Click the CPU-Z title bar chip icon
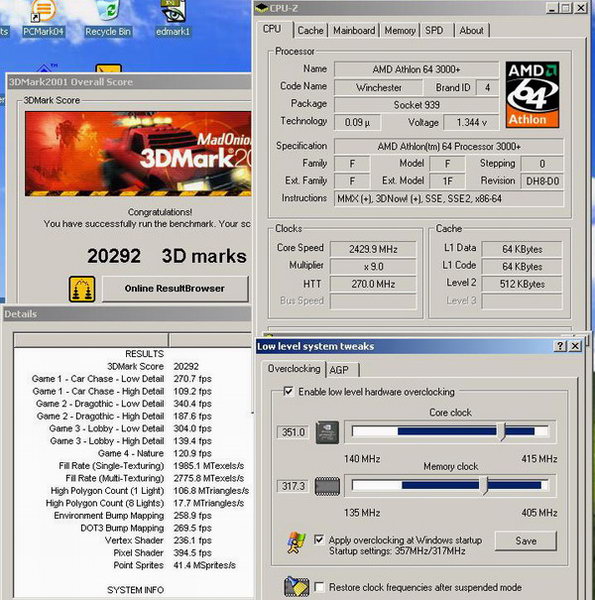Screen dimensions: 595x600 coord(262,8)
